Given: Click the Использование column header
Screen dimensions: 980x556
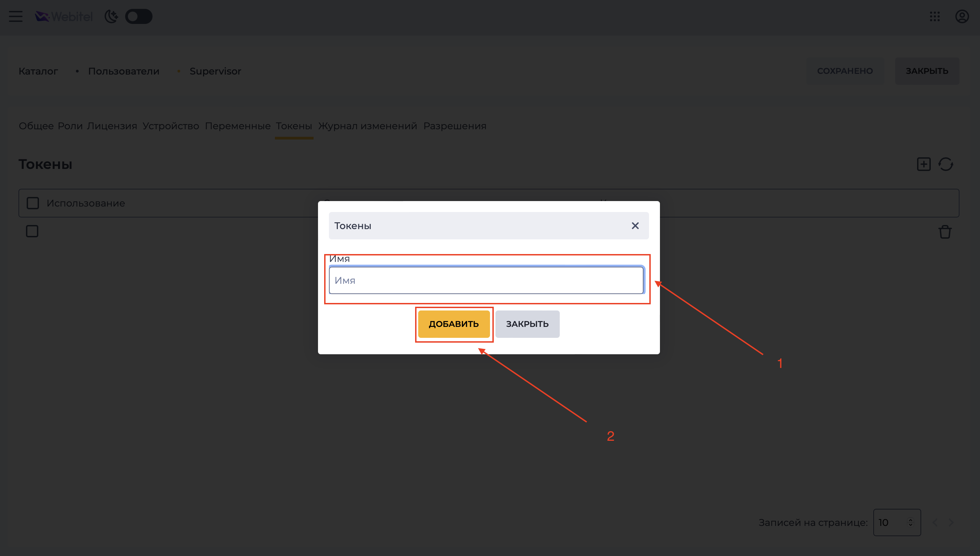Looking at the screenshot, I should point(86,203).
